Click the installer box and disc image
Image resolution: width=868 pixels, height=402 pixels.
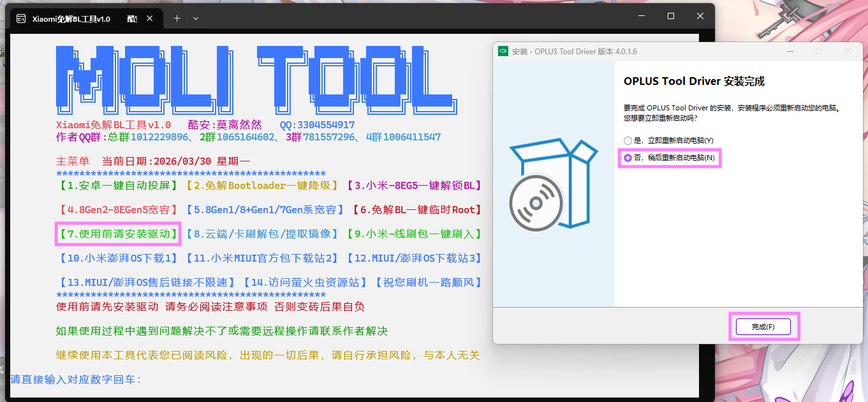coord(554,185)
